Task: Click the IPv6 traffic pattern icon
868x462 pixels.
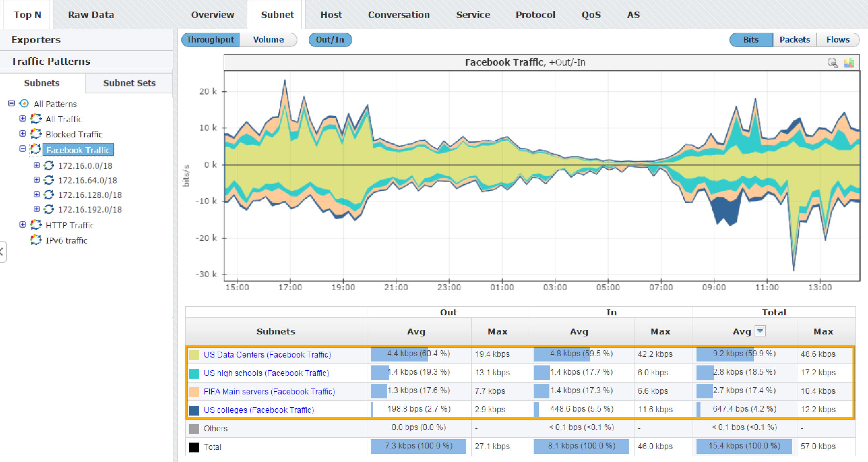Action: pos(36,240)
